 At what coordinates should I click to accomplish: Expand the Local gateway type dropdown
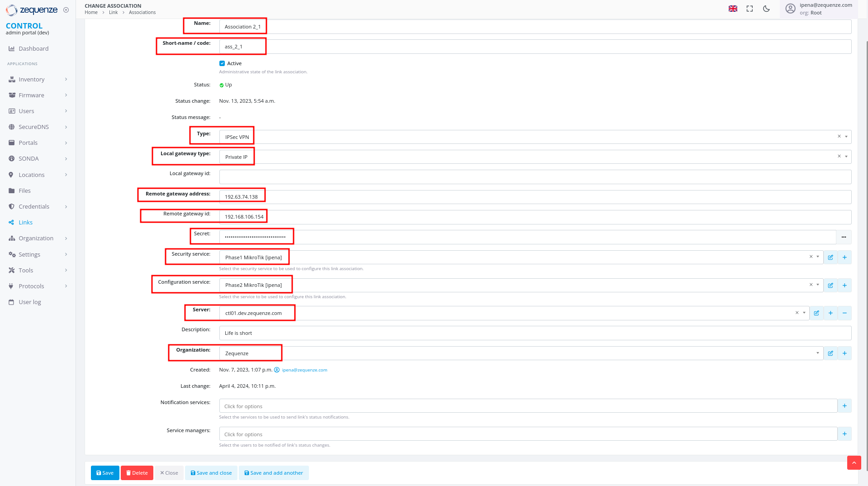click(846, 157)
